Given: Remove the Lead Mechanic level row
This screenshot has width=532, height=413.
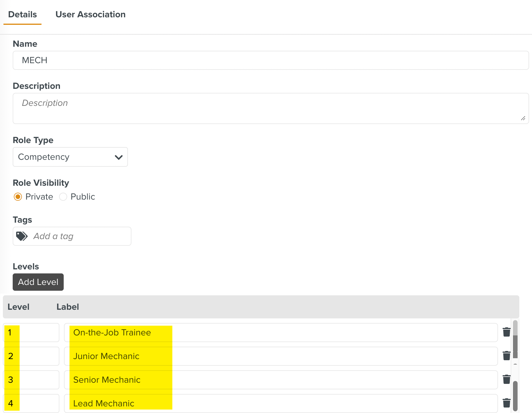Looking at the screenshot, I should (506, 403).
